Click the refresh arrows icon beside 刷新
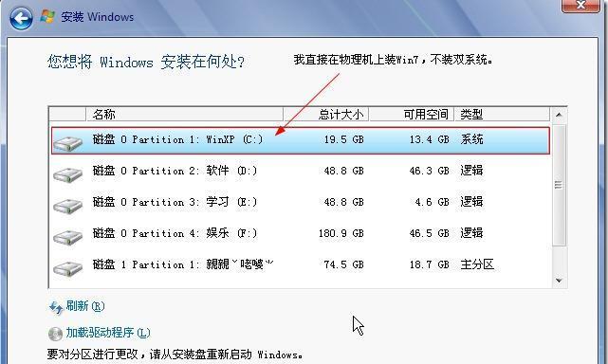This screenshot has height=364, width=608. (56, 307)
